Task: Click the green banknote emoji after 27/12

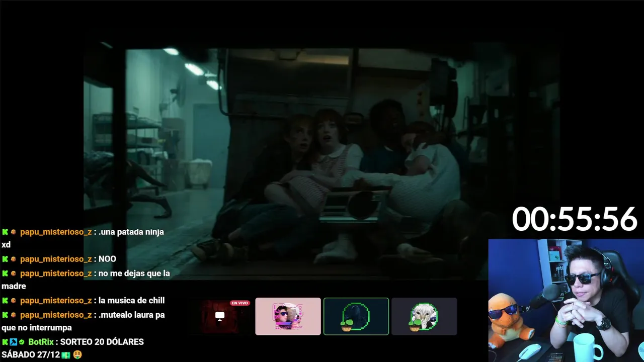Action: (x=66, y=355)
